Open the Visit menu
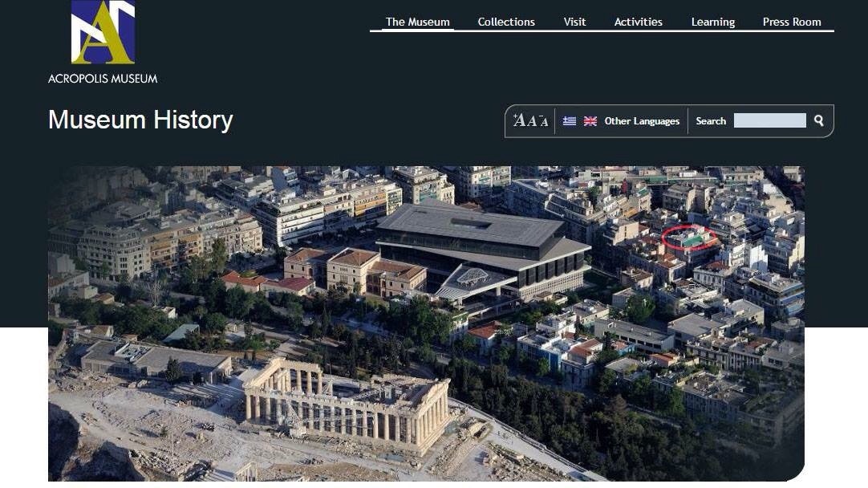The image size is (868, 488). [574, 22]
